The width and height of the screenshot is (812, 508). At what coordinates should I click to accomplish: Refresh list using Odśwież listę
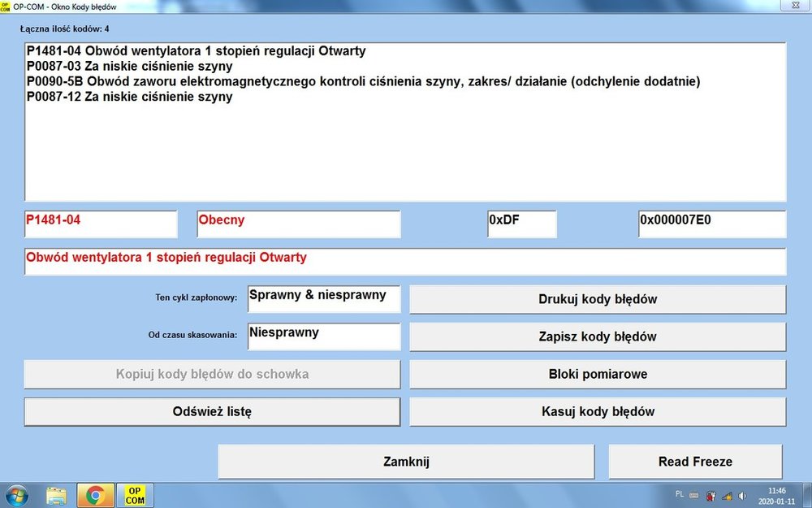[x=212, y=411]
